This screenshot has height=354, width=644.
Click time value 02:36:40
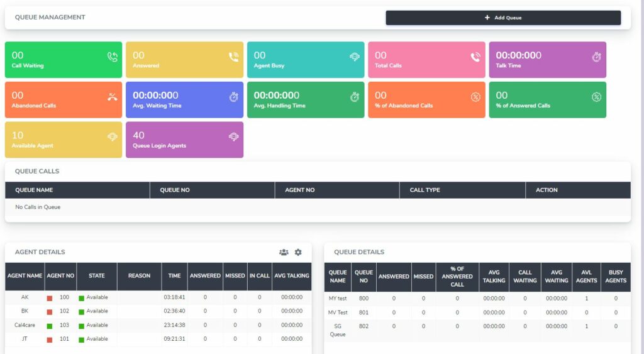pyautogui.click(x=174, y=311)
